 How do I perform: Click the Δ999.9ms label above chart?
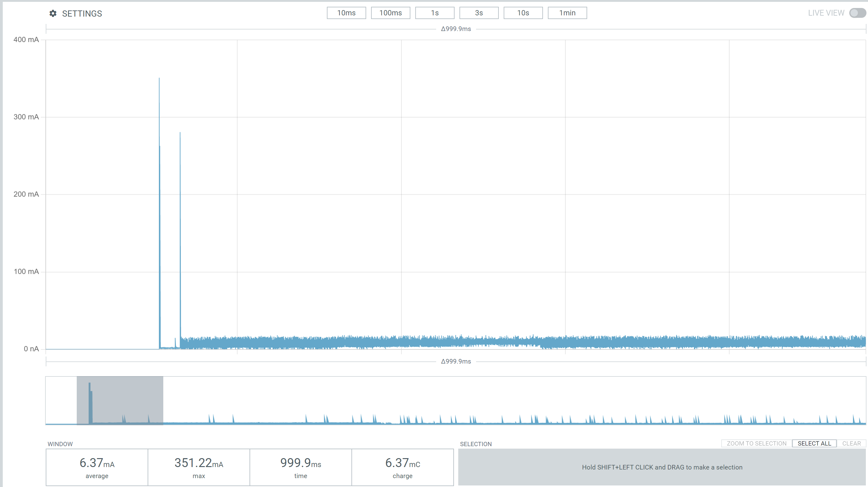456,29
